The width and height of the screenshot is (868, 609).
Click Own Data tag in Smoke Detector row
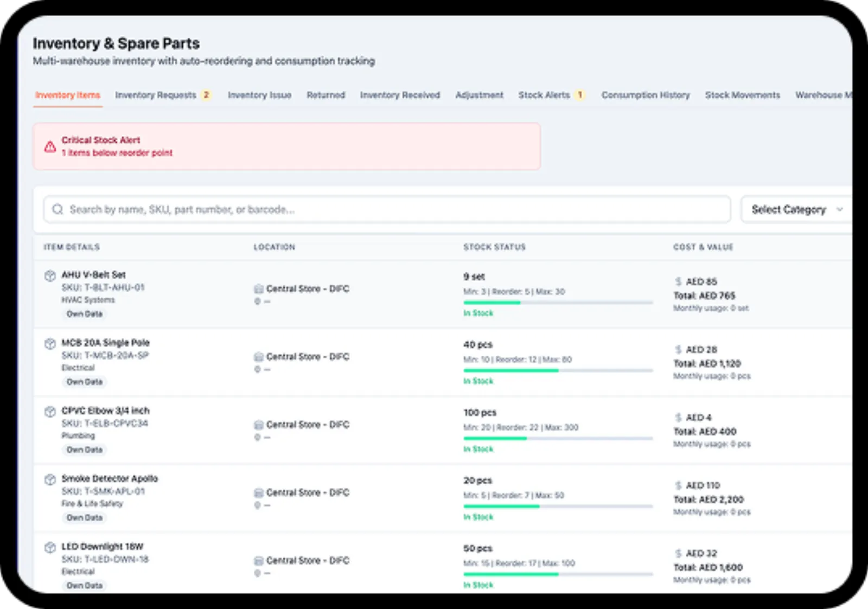pyautogui.click(x=84, y=518)
